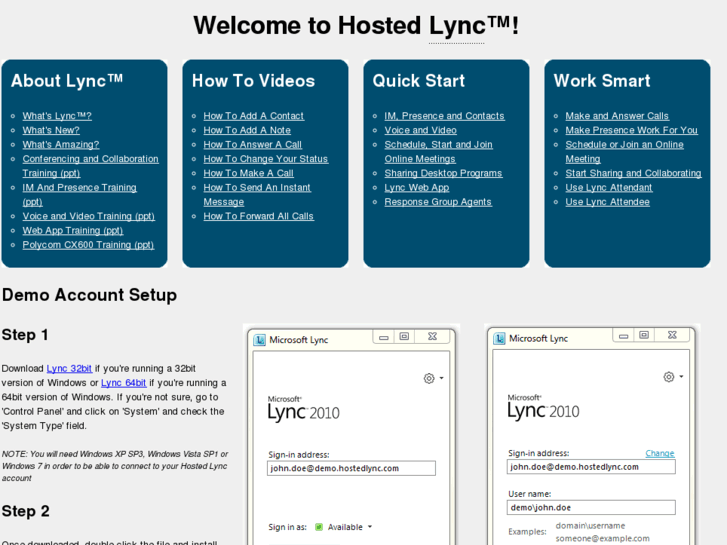Open Response Group Agents link
This screenshot has width=727, height=545.
click(438, 202)
